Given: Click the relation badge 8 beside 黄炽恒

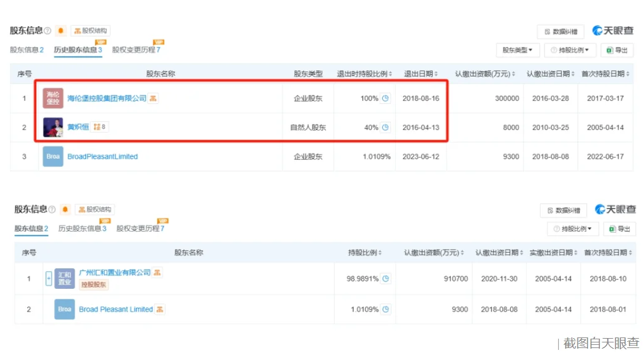Looking at the screenshot, I should (100, 127).
